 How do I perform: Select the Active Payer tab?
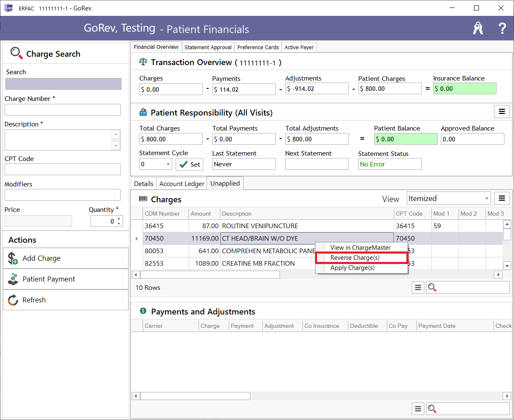pyautogui.click(x=299, y=48)
